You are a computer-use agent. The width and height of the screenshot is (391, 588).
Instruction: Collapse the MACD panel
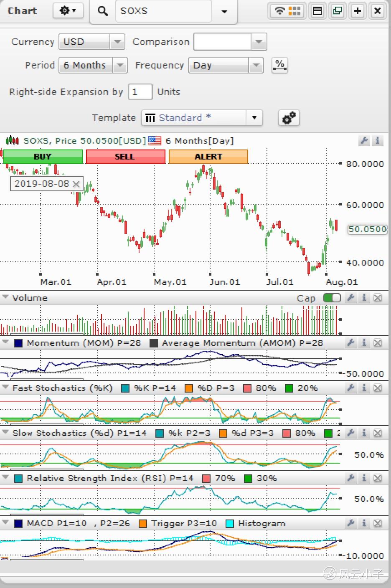click(5, 523)
